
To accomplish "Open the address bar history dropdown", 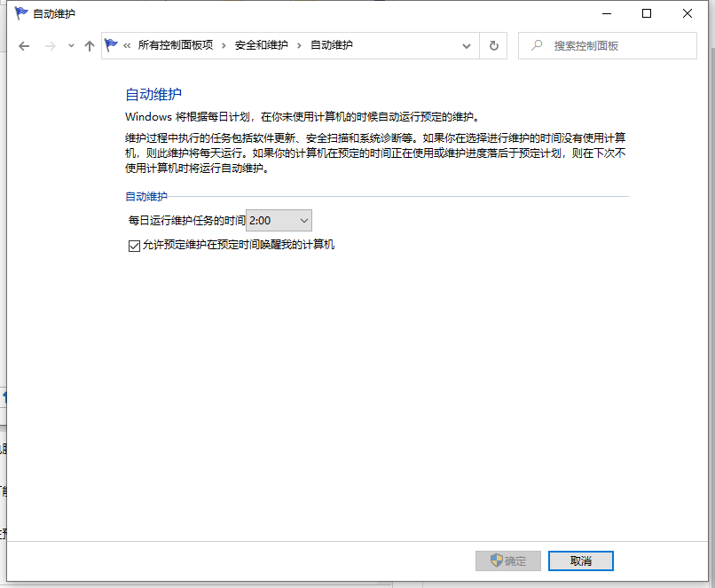I will tap(465, 45).
